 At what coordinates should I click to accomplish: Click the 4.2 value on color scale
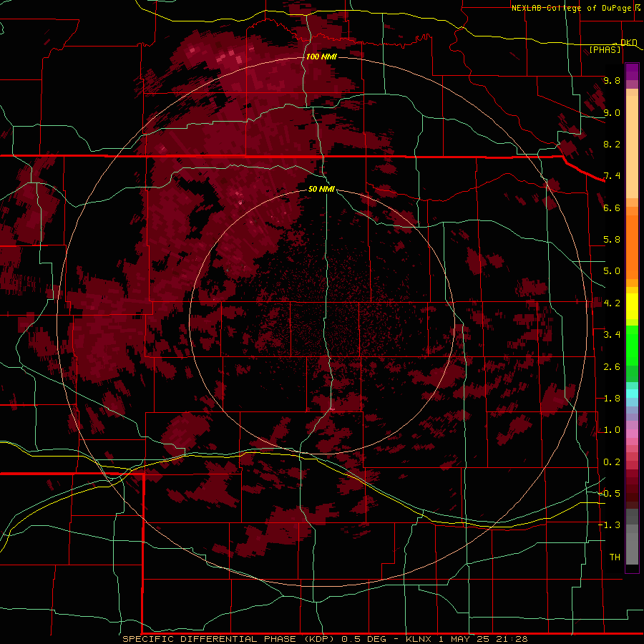[x=612, y=303]
